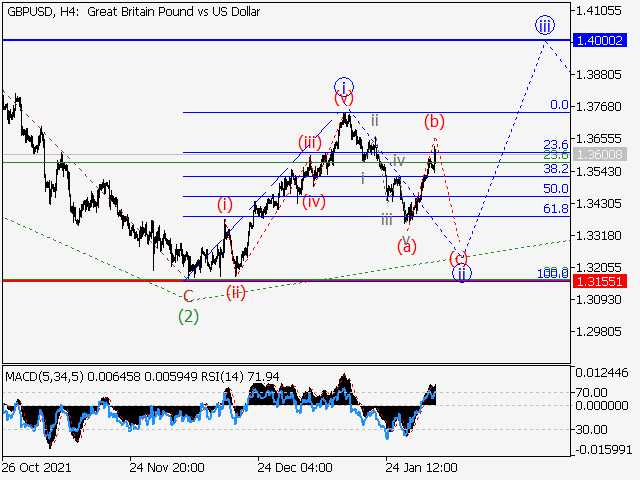Click the 26 Oct 2021 date label

tap(36, 467)
